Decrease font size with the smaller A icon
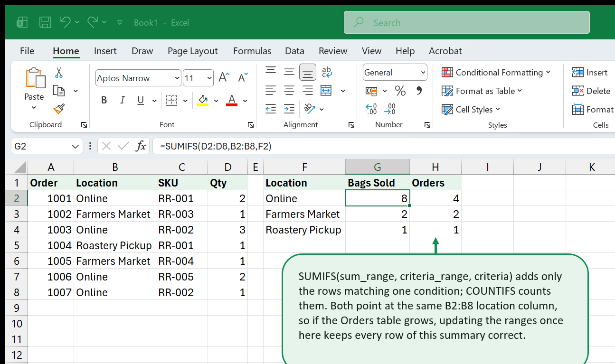This screenshot has width=615, height=364. 243,78
